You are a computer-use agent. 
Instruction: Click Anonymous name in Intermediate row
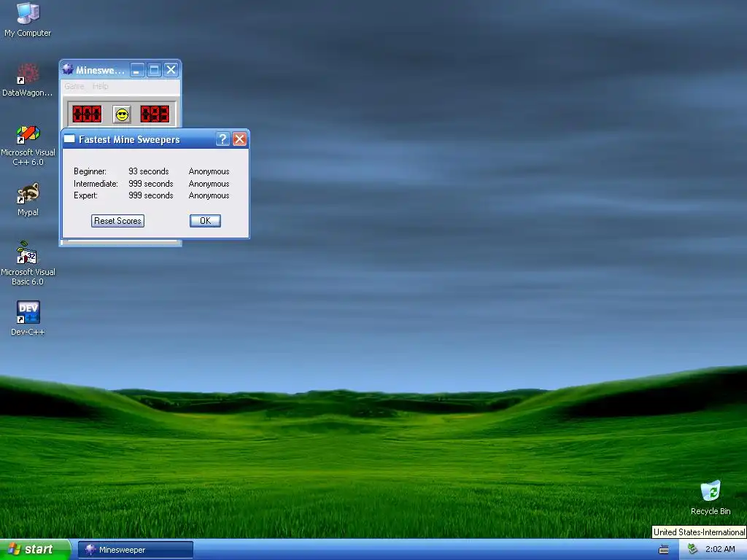point(209,184)
